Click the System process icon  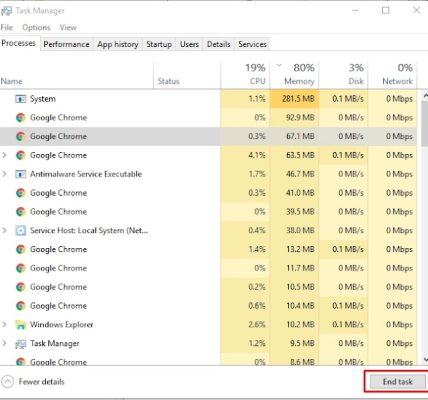(21, 99)
